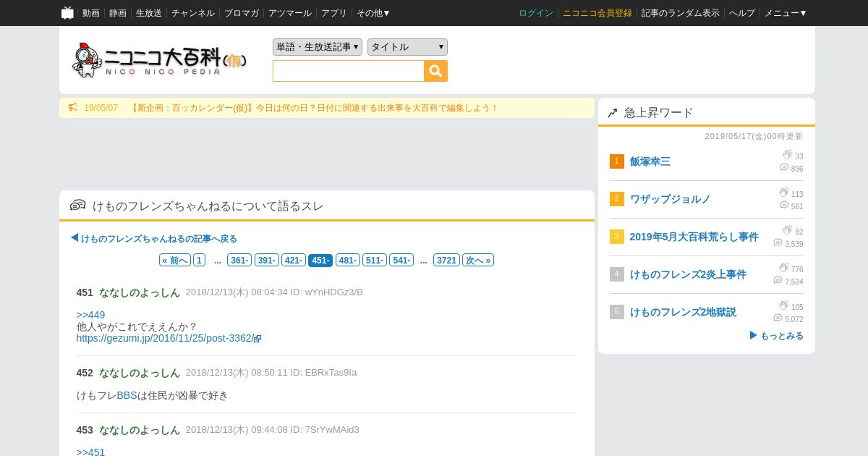Click ID: EBRxTas9Ia text

pos(323,373)
